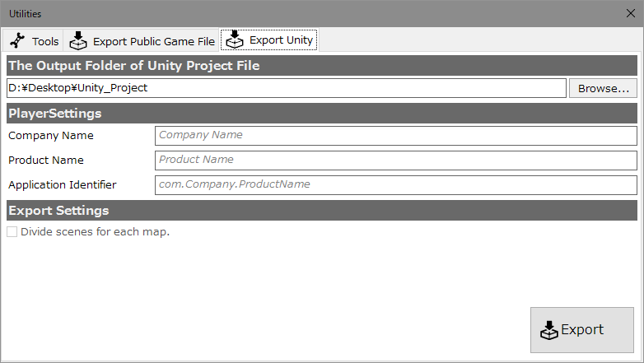
Task: Click the Application Identifier label
Action: tap(63, 184)
